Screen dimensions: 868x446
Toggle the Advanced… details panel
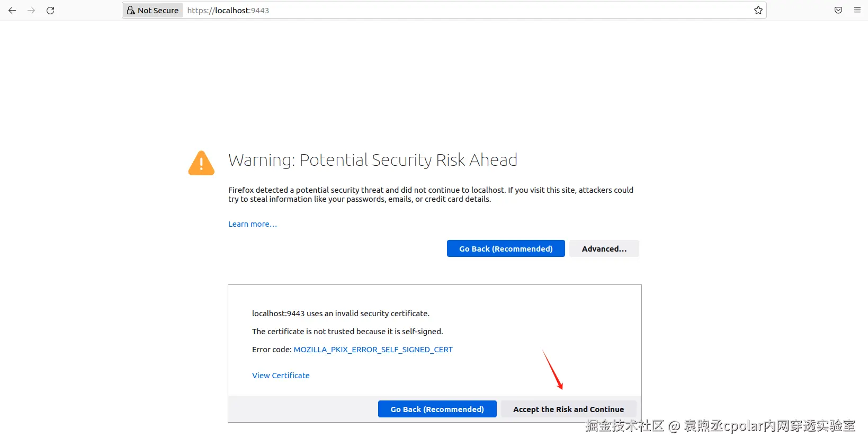click(x=604, y=248)
